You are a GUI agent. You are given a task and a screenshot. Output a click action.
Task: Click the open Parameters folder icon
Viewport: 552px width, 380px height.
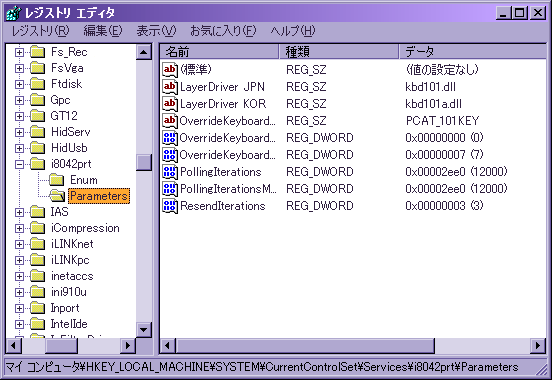tap(57, 196)
